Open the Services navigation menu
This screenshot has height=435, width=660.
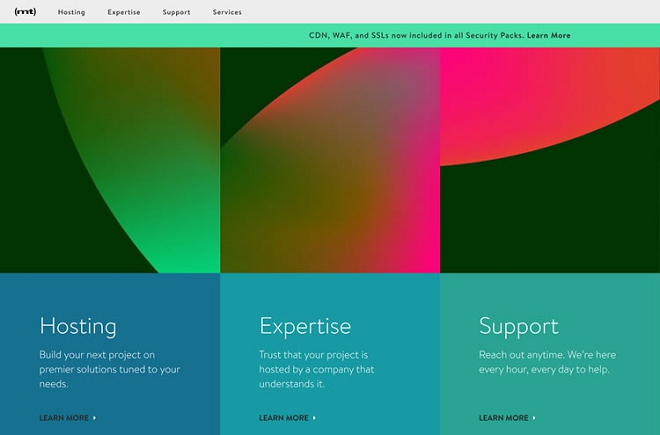[227, 12]
